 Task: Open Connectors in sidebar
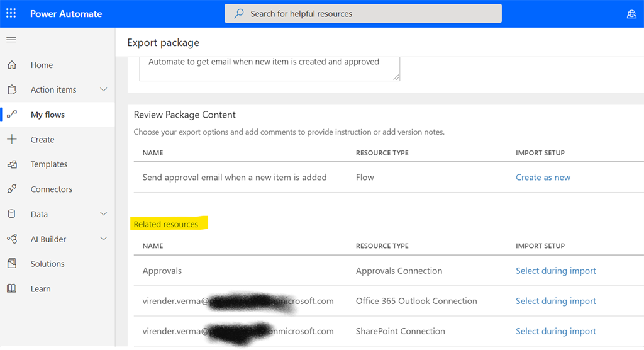coord(52,189)
